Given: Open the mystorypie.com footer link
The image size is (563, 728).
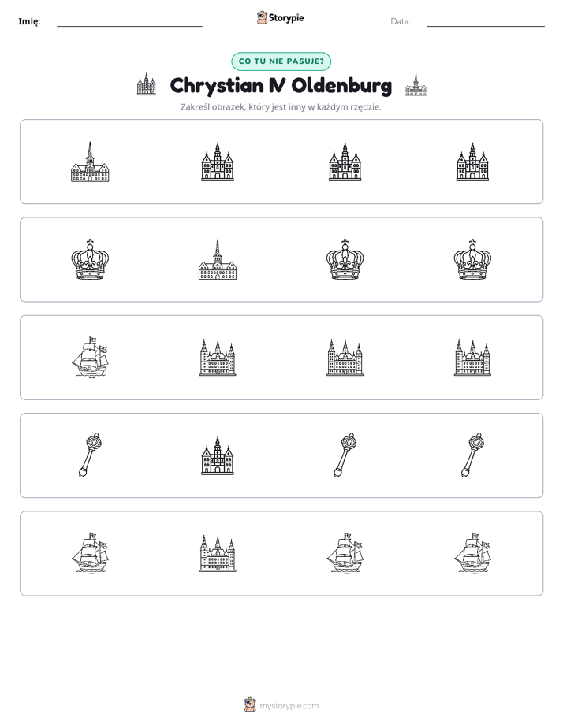Looking at the screenshot, I should coord(289,706).
